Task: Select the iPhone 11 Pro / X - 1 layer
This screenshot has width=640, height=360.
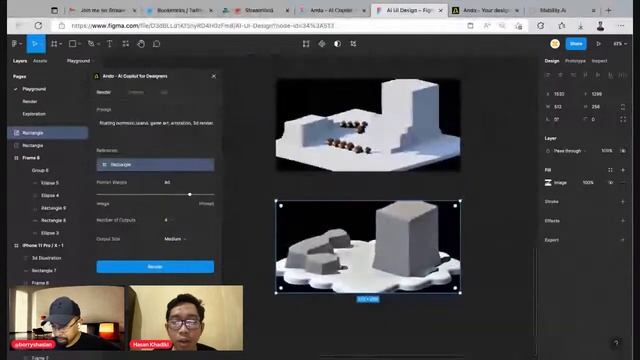Action: click(43, 246)
